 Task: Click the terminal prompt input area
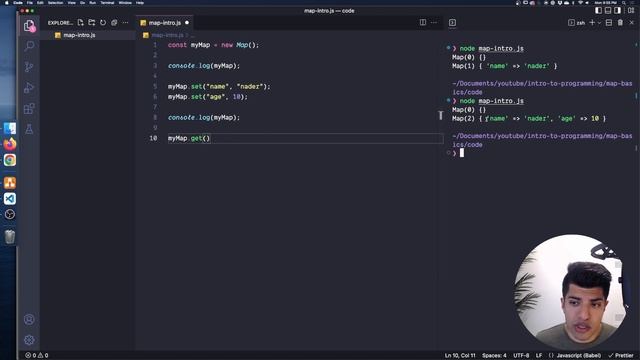[462, 153]
